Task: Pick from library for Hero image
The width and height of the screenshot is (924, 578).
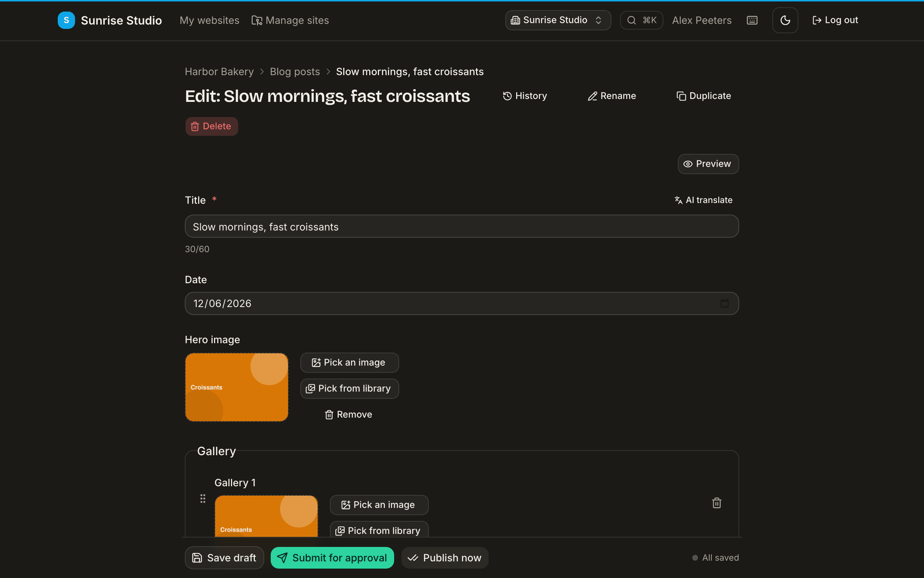Action: click(349, 389)
